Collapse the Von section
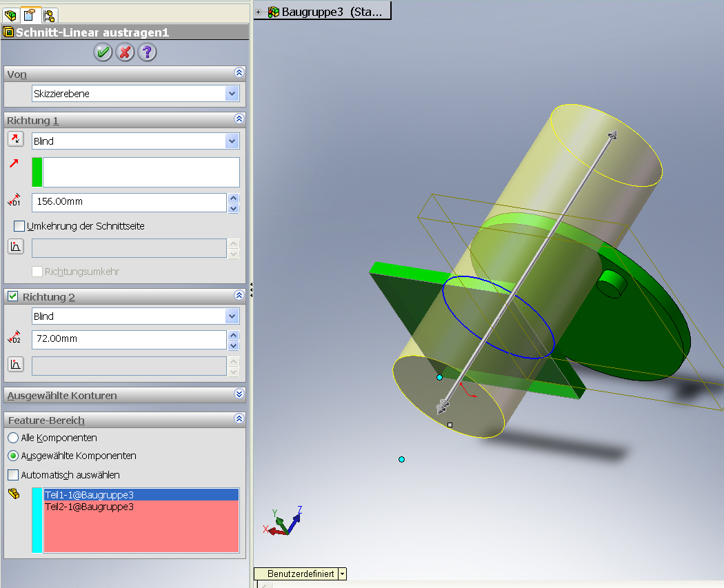The height and width of the screenshot is (588, 724). tap(239, 72)
